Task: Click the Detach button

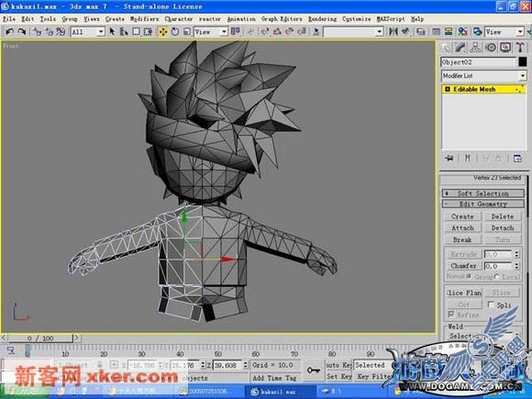Action: 503,228
